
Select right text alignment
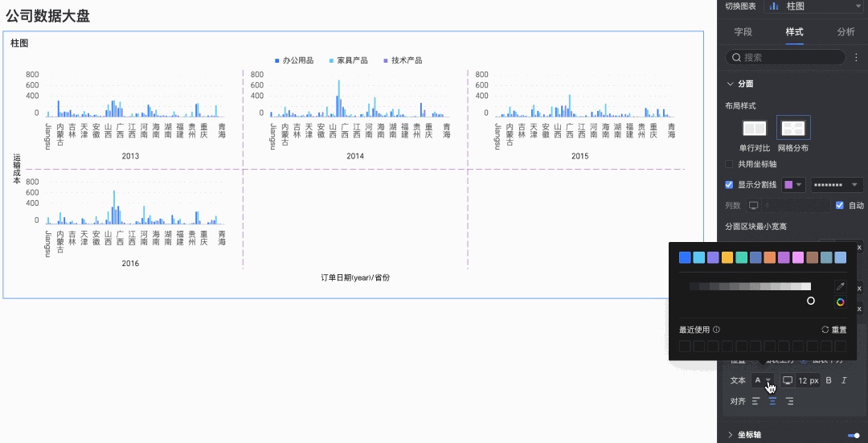pos(789,401)
